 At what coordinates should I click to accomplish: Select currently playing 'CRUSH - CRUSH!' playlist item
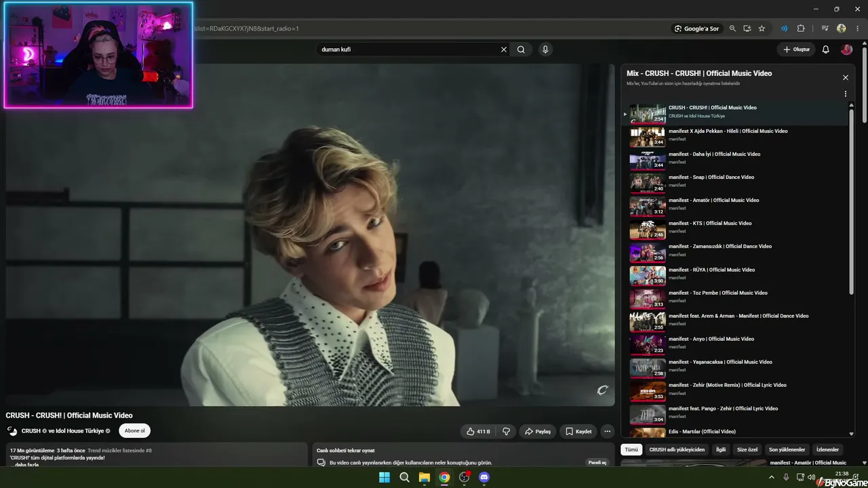(x=735, y=113)
